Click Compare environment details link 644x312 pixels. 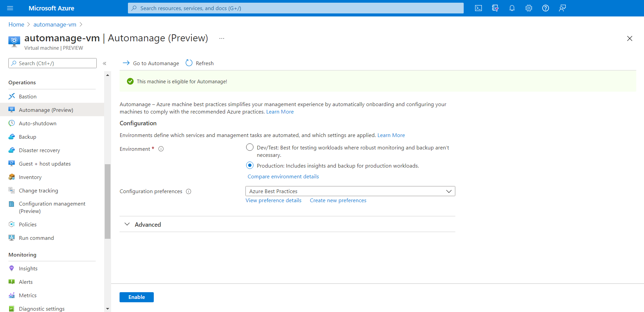[283, 177]
